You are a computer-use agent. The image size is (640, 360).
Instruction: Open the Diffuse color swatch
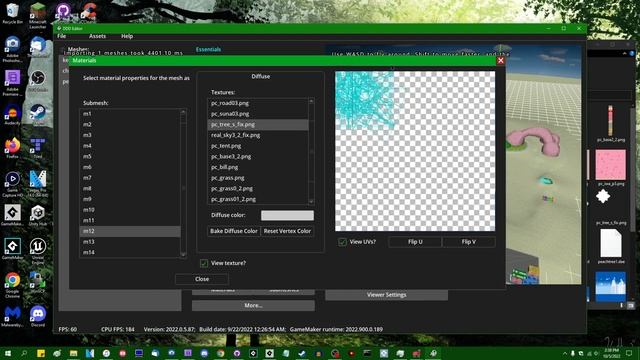pos(287,215)
